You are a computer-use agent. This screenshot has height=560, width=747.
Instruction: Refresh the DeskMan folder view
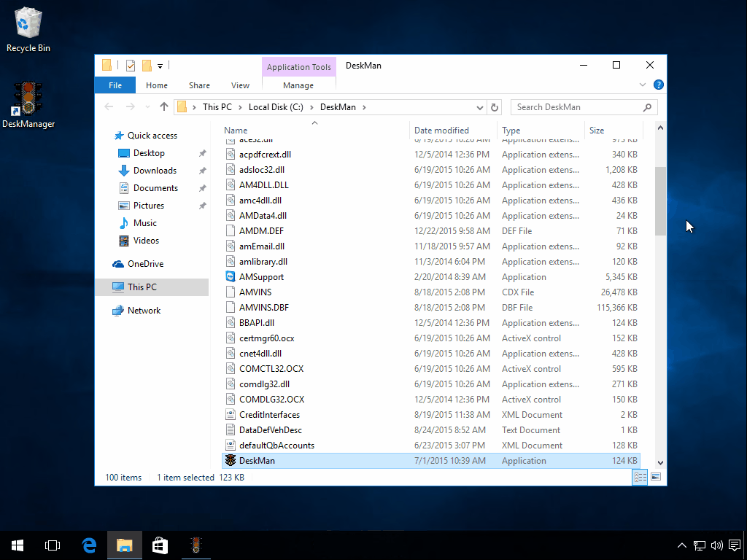tap(494, 108)
